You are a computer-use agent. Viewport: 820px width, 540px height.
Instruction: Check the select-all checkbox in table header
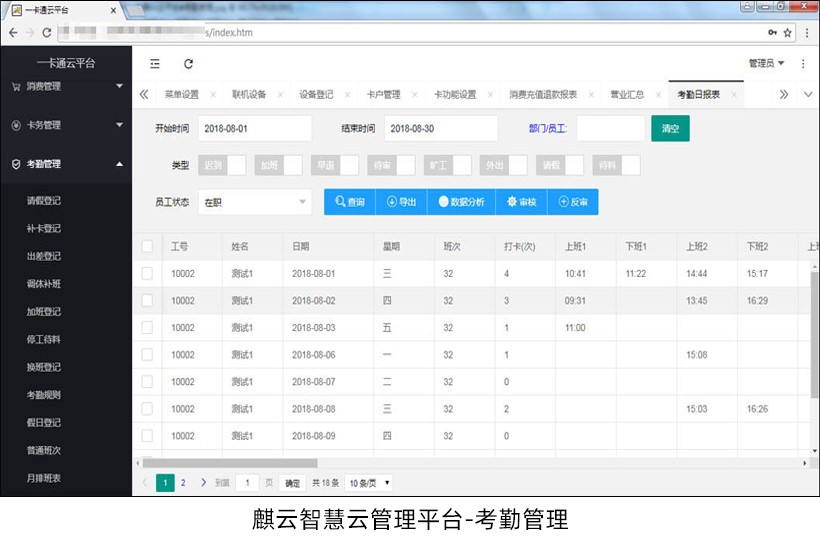click(x=147, y=246)
